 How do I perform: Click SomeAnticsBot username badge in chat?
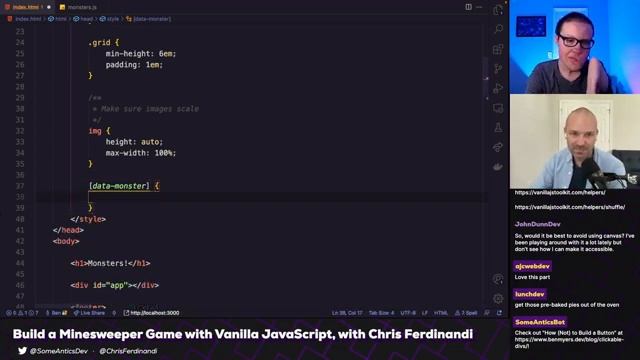pyautogui.click(x=540, y=322)
